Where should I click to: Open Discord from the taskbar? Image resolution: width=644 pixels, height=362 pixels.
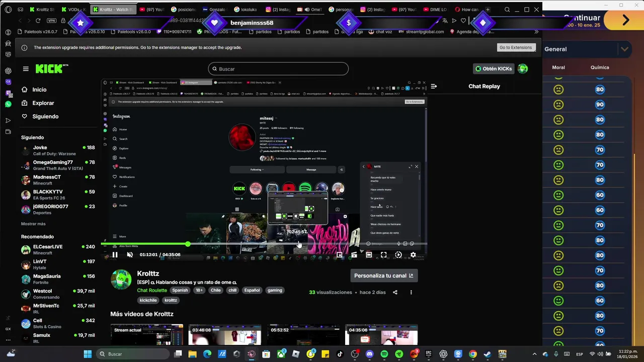point(370,354)
